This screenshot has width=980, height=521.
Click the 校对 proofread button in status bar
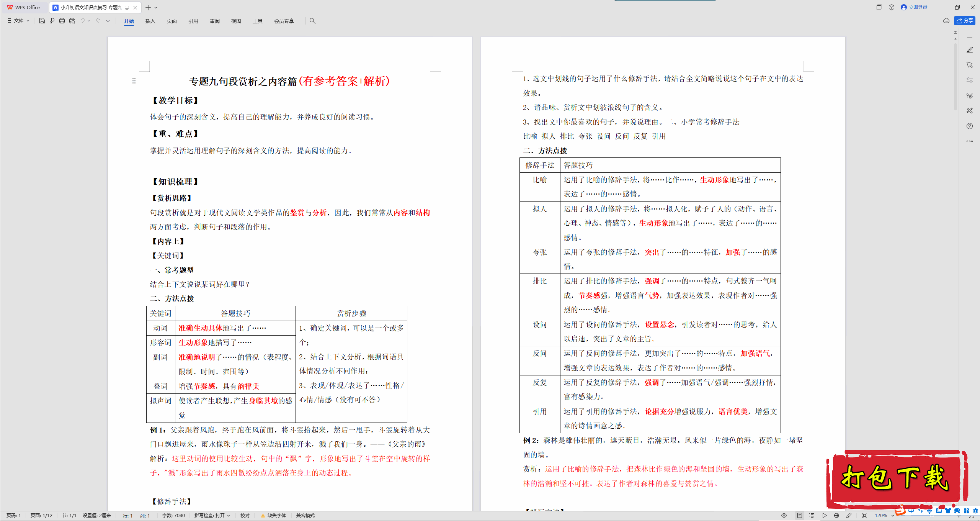click(x=245, y=516)
